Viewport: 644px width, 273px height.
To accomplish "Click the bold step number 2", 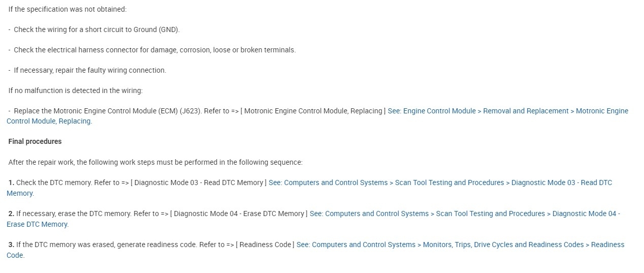I will tap(11, 214).
